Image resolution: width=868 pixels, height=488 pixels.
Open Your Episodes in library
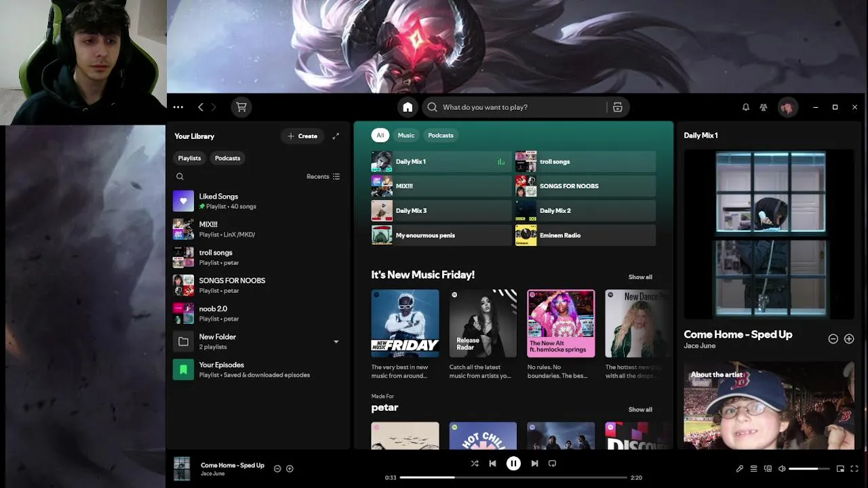258,369
